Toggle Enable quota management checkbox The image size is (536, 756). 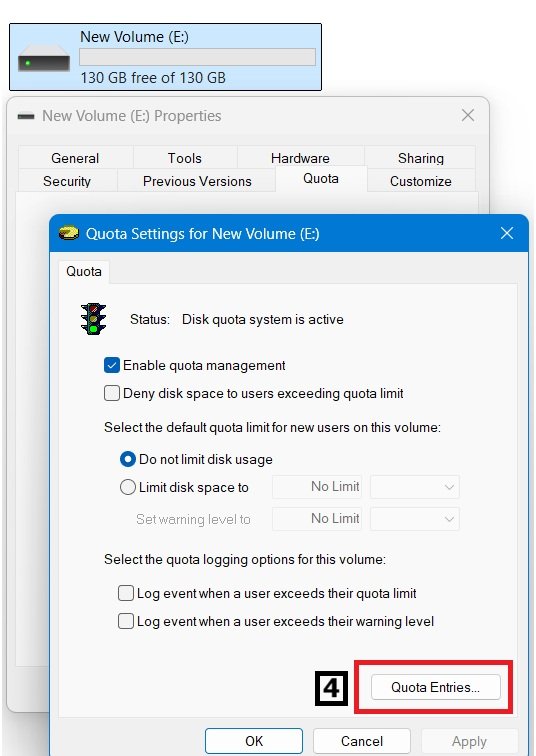tap(112, 365)
